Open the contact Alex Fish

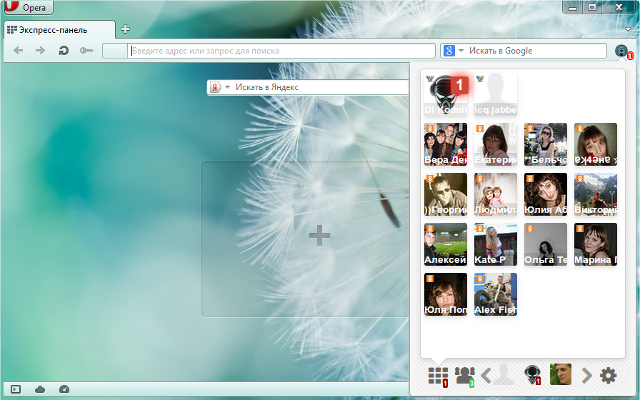tap(495, 294)
